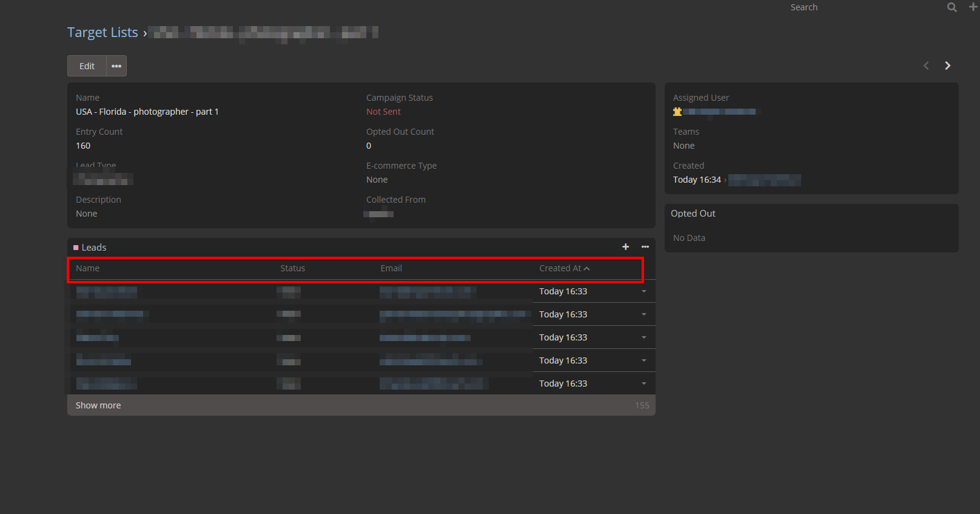
Task: Click Show more leads
Action: [98, 405]
